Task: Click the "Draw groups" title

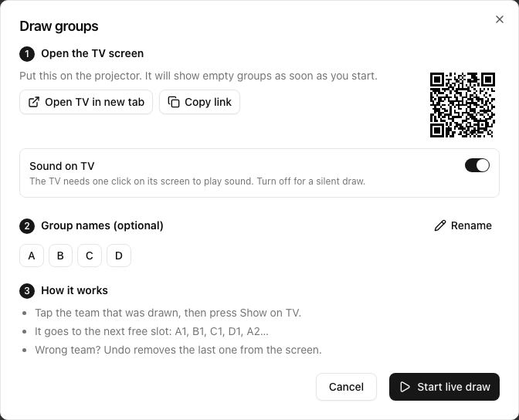Action: click(x=59, y=26)
